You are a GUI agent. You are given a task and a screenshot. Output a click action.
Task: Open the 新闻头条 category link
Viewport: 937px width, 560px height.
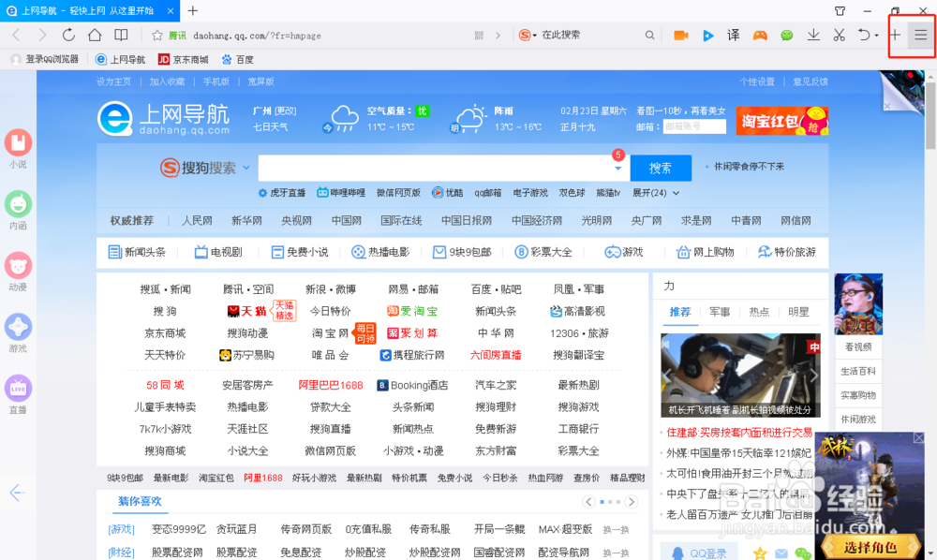pos(137,252)
